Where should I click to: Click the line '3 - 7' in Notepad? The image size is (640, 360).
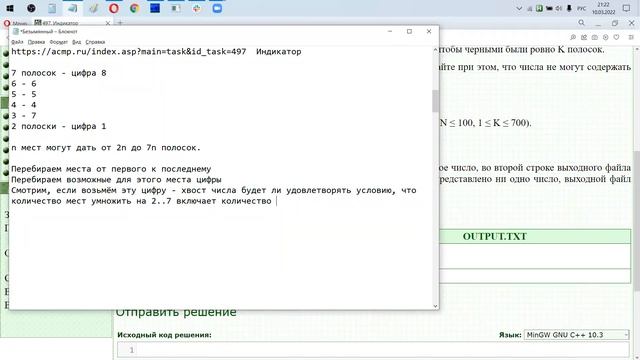(24, 116)
